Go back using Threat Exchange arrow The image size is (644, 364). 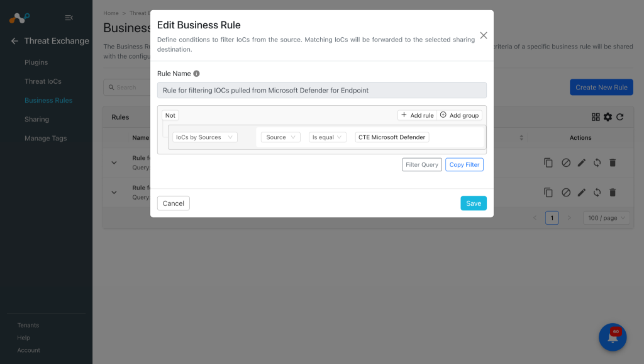point(15,41)
